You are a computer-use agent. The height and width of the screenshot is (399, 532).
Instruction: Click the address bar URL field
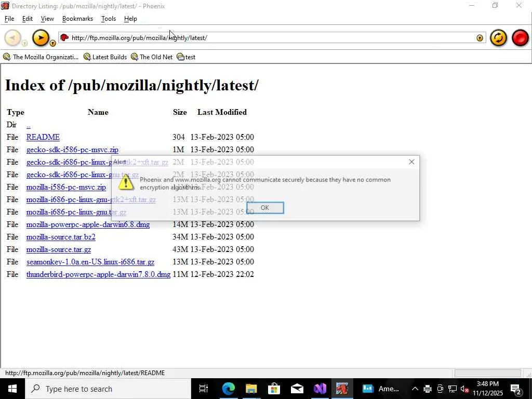pyautogui.click(x=271, y=37)
